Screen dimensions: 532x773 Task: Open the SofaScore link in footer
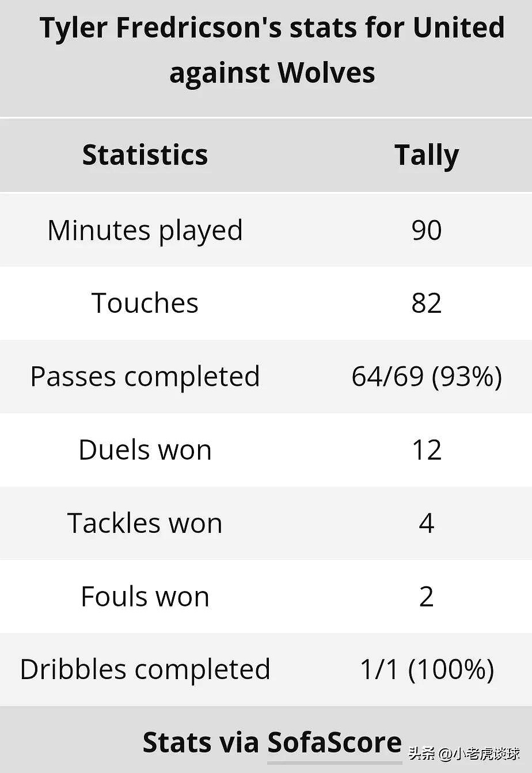tap(335, 742)
